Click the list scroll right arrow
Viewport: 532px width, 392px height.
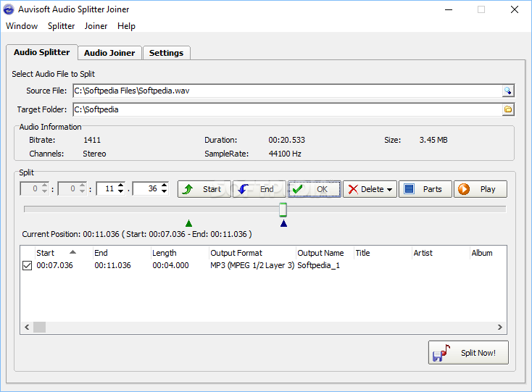[x=500, y=328]
